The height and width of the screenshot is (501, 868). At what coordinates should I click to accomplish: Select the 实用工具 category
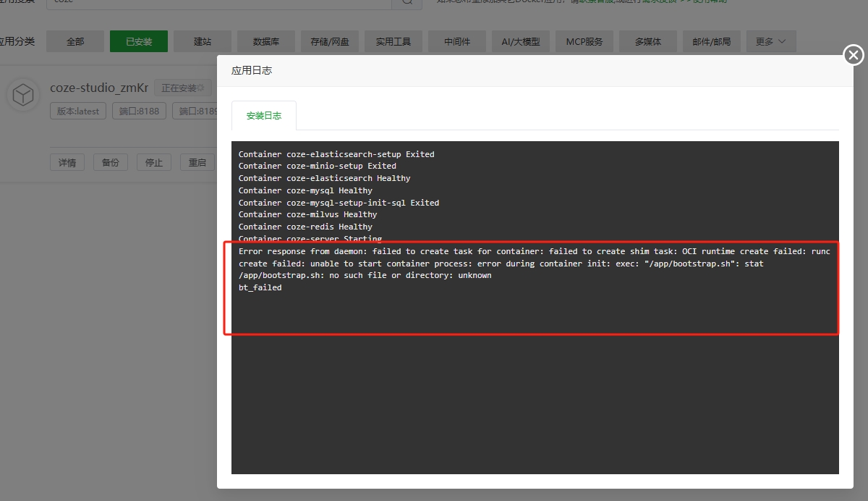(393, 41)
